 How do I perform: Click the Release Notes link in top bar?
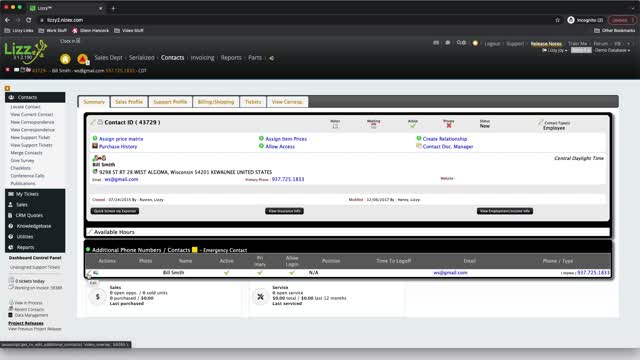pyautogui.click(x=546, y=44)
